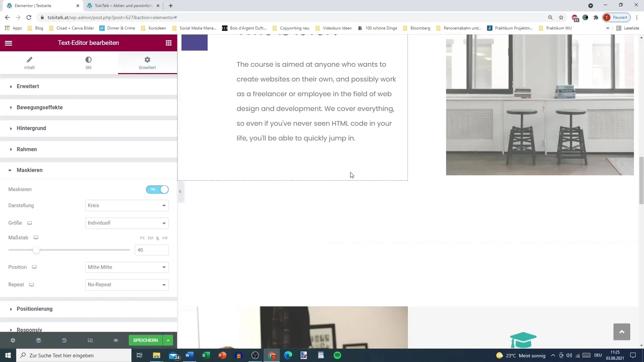Expand the Bewegungseffekte section
644x362 pixels.
89,107
